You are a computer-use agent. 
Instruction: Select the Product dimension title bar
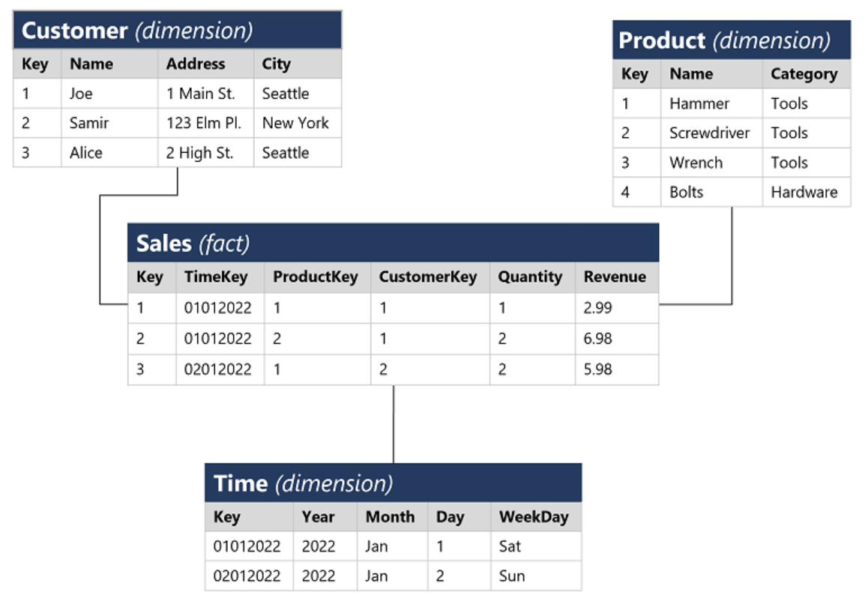click(732, 40)
